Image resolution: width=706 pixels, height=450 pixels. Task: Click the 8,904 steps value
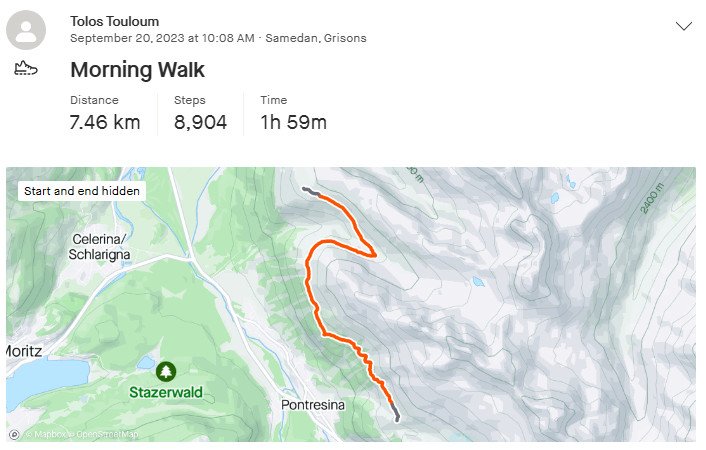point(200,122)
